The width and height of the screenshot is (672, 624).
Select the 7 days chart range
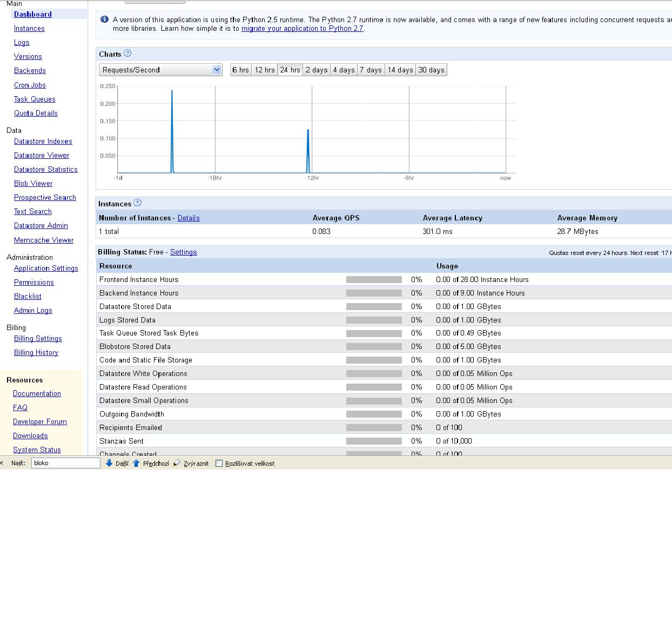[371, 70]
